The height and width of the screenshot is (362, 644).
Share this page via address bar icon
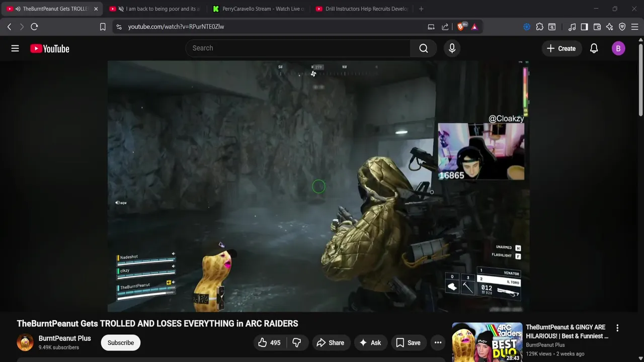pyautogui.click(x=445, y=27)
